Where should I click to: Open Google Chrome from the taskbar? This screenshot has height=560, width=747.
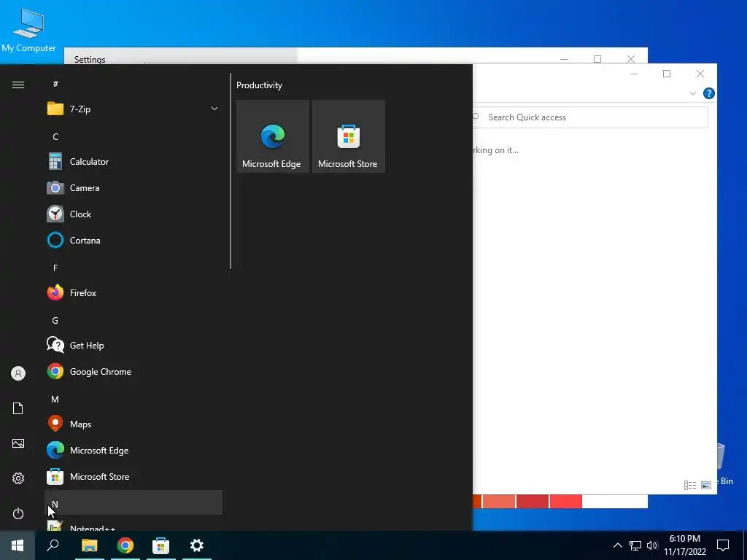tap(125, 545)
